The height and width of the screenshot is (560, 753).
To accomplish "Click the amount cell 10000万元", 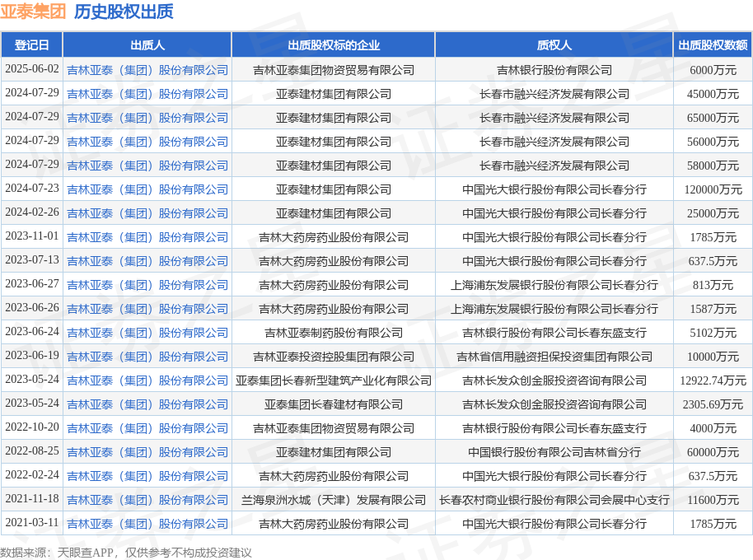I will [x=713, y=357].
